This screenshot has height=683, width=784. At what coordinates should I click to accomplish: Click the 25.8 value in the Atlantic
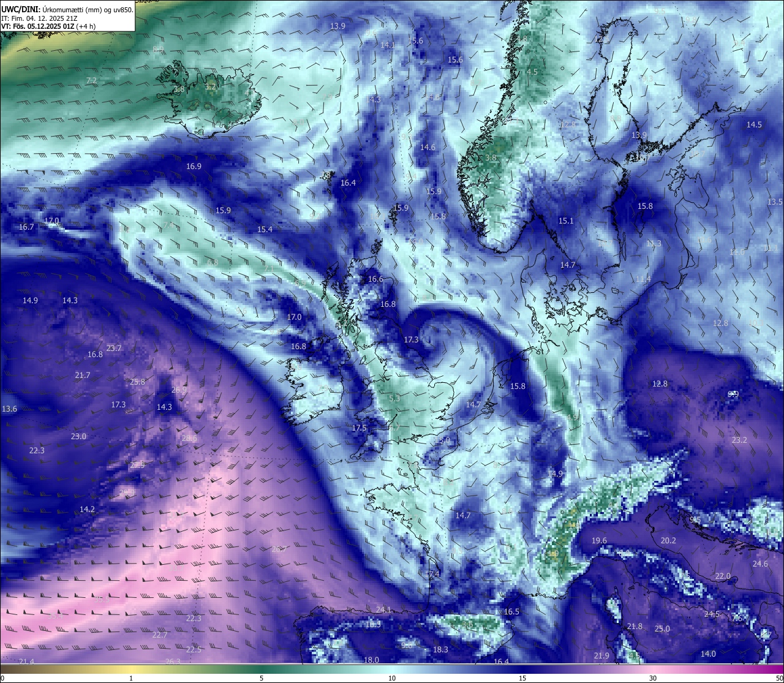[x=138, y=382]
